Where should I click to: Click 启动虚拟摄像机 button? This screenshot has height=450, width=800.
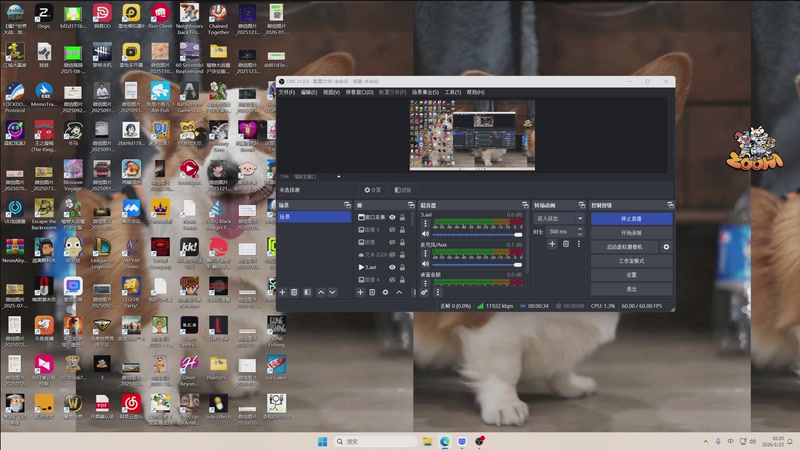point(624,247)
